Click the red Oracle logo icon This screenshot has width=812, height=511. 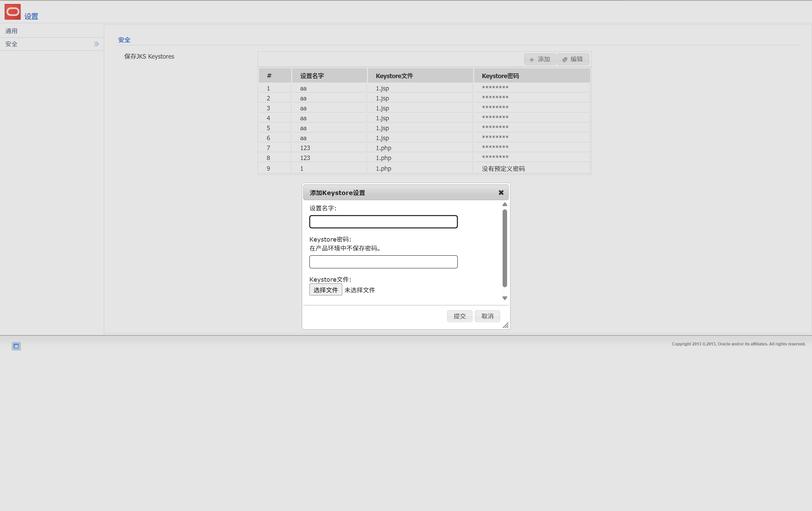pos(13,12)
